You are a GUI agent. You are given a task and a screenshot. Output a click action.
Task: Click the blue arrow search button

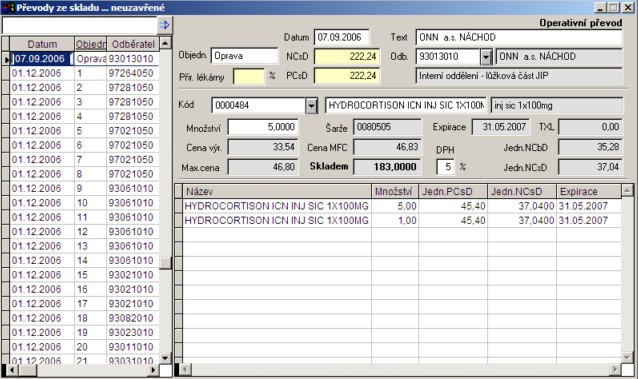pyautogui.click(x=164, y=25)
